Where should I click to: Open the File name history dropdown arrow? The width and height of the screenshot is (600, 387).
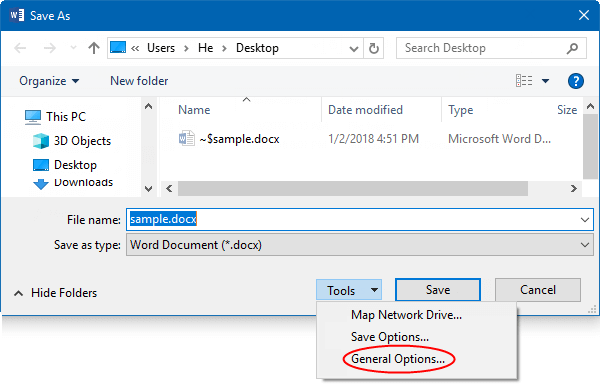point(584,220)
